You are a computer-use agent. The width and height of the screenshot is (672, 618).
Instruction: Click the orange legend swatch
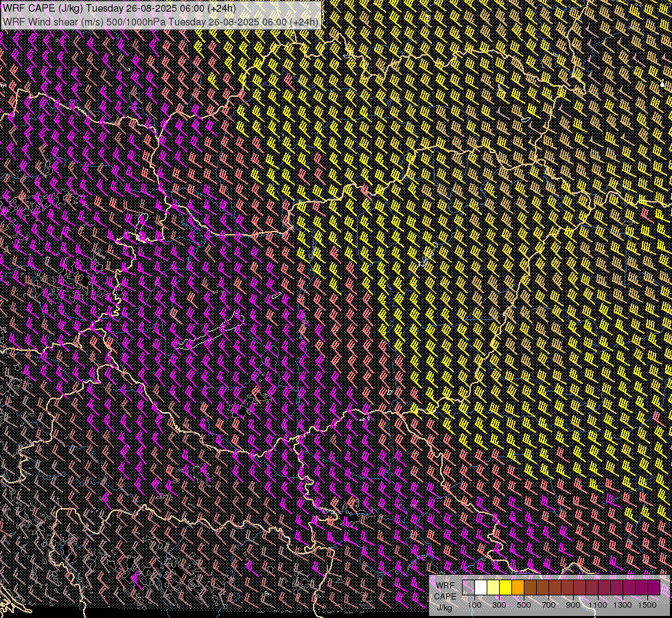pyautogui.click(x=518, y=588)
